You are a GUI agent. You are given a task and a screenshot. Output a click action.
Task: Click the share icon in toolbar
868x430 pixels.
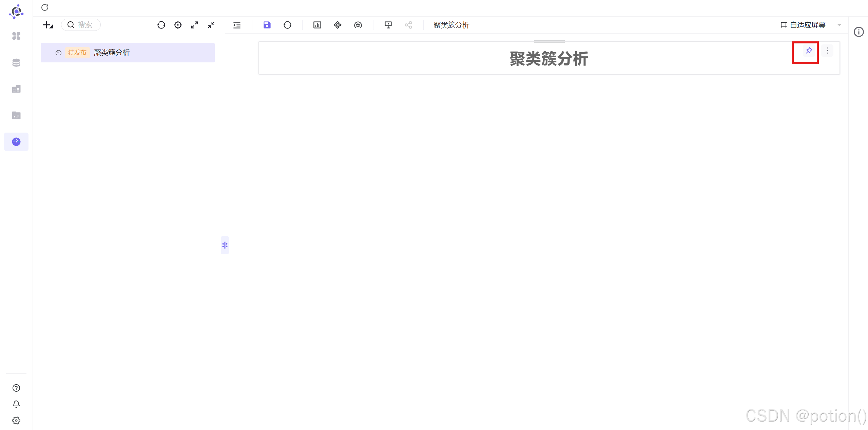(408, 25)
